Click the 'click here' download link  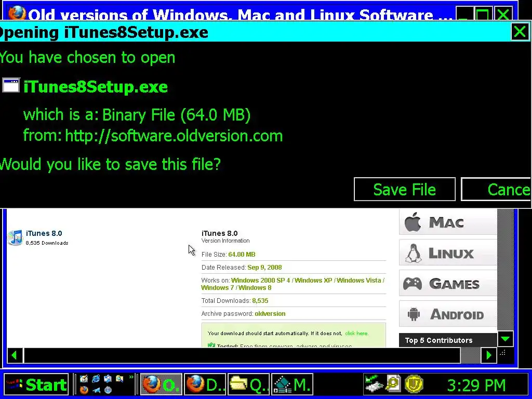coord(356,333)
